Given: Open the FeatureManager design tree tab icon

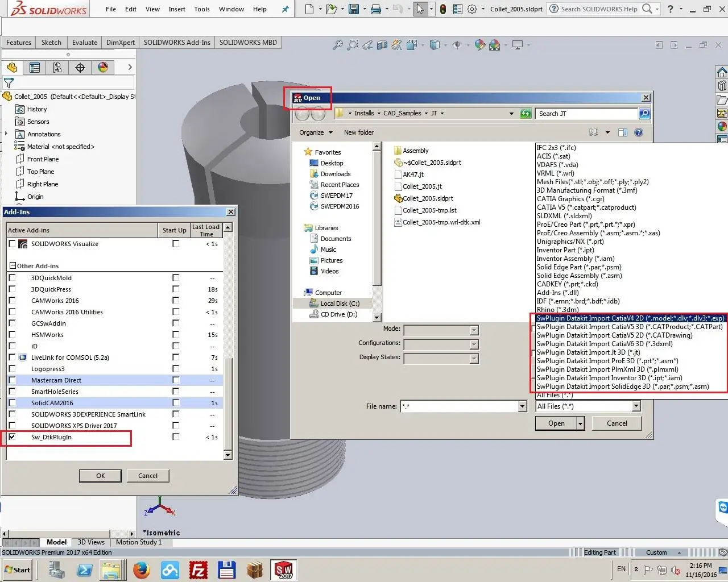Looking at the screenshot, I should coord(12,68).
